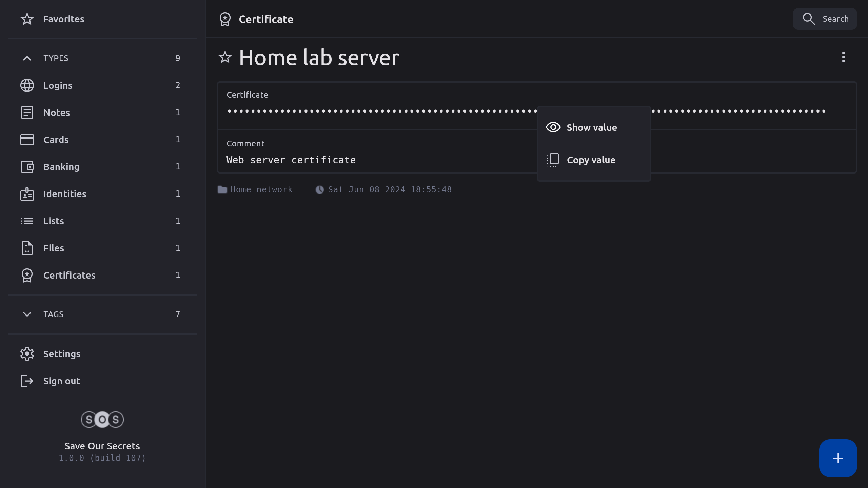The image size is (868, 488).
Task: Click the Search field
Action: pos(825,19)
